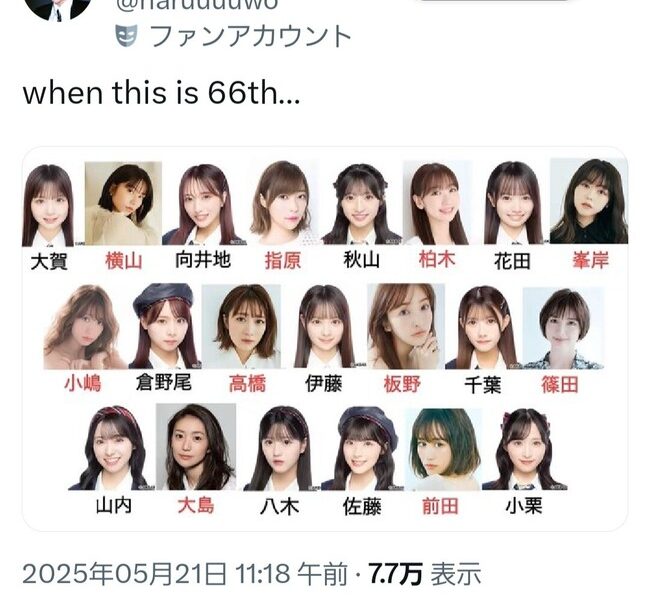The width and height of the screenshot is (650, 600).
Task: Open the portrait labeled 向井地
Action: point(203,204)
